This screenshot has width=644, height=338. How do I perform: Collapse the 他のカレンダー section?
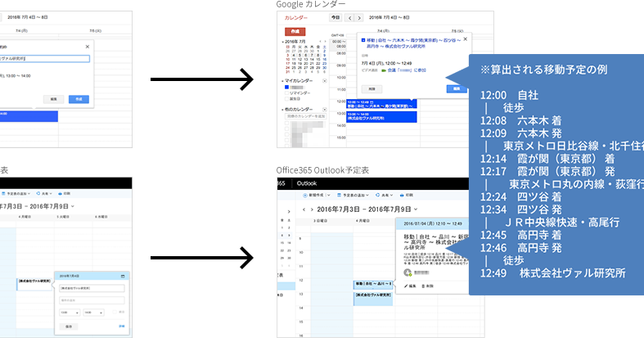(x=283, y=110)
